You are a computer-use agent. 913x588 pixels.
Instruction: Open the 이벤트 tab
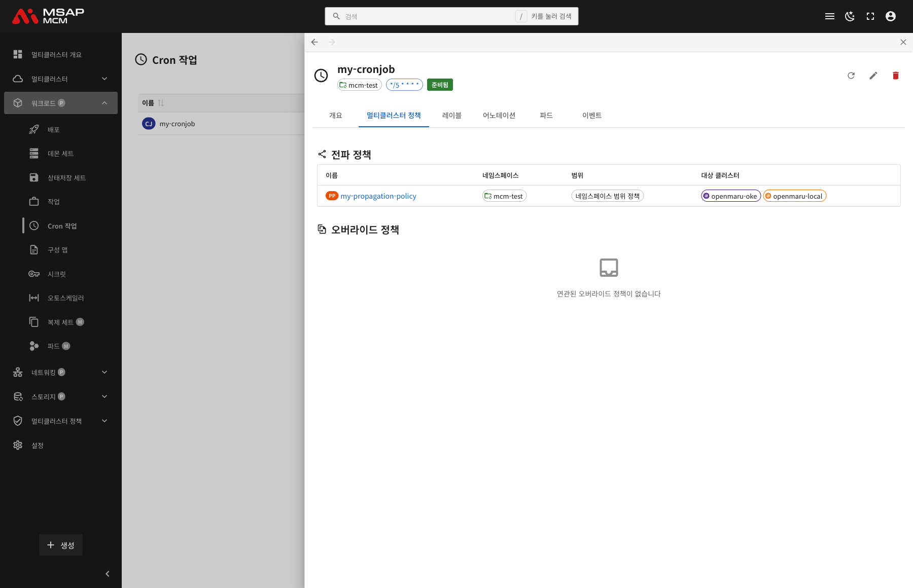coord(592,116)
